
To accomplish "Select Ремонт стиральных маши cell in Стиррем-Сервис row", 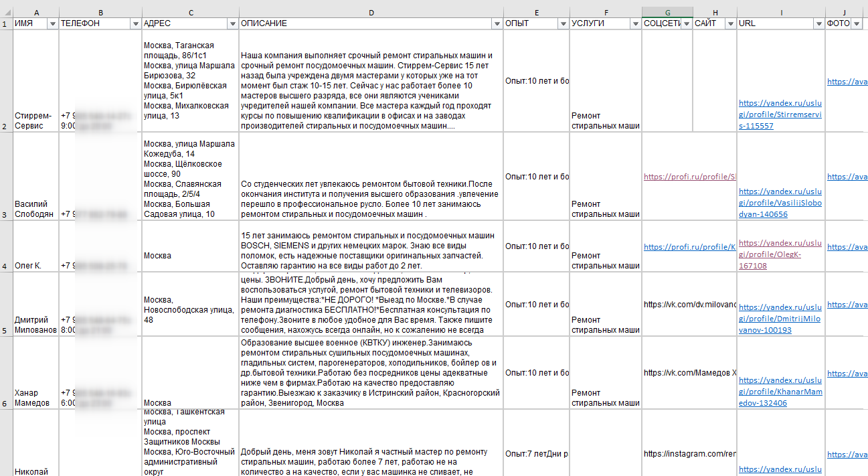I will (x=606, y=81).
